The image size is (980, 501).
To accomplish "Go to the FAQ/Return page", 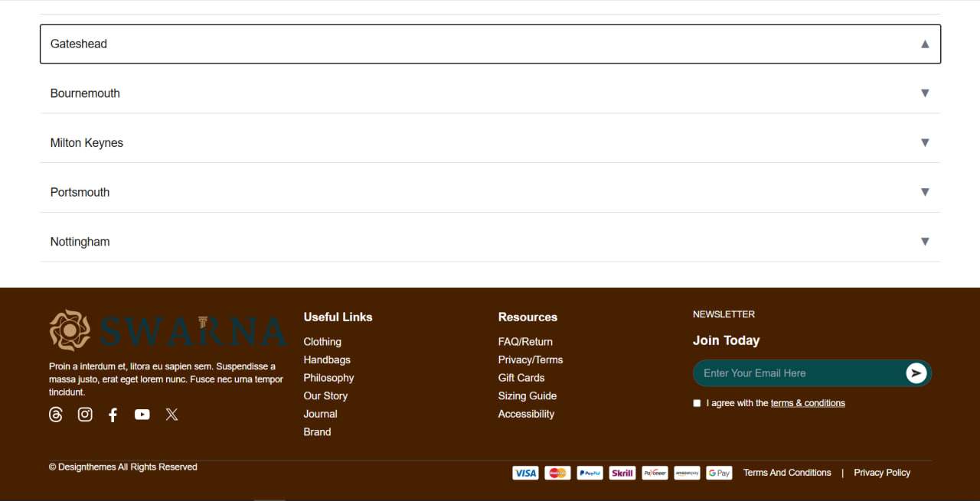I will (525, 342).
